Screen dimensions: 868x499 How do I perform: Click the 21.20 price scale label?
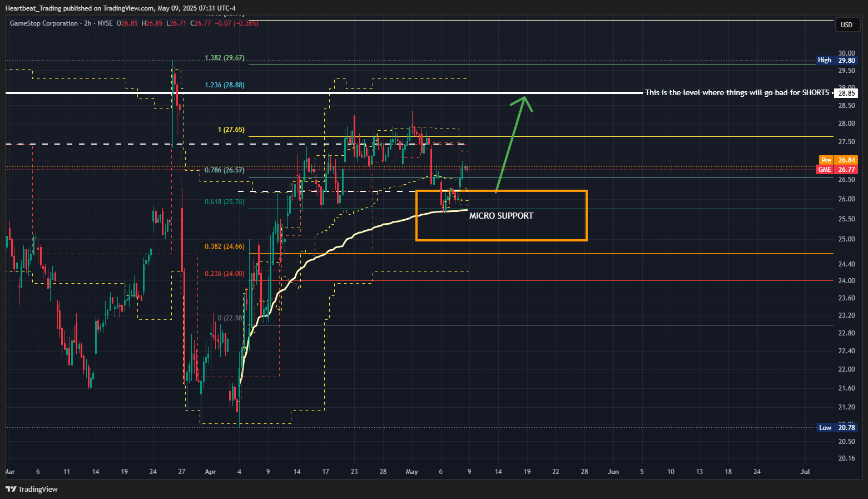coord(847,407)
